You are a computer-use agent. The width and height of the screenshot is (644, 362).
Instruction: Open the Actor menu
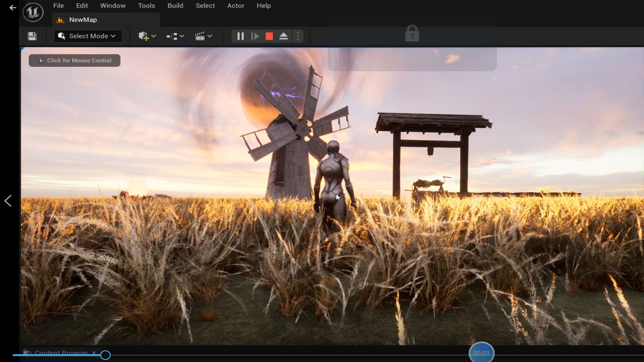(x=235, y=6)
